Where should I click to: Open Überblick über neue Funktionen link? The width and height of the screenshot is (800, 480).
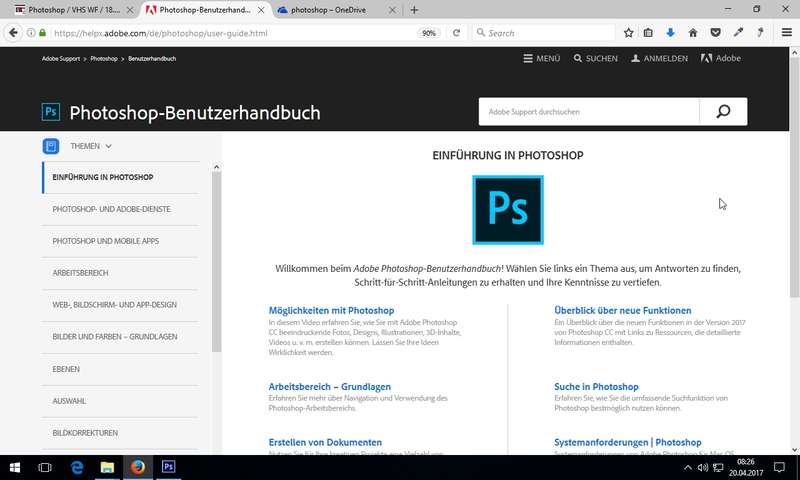click(622, 310)
